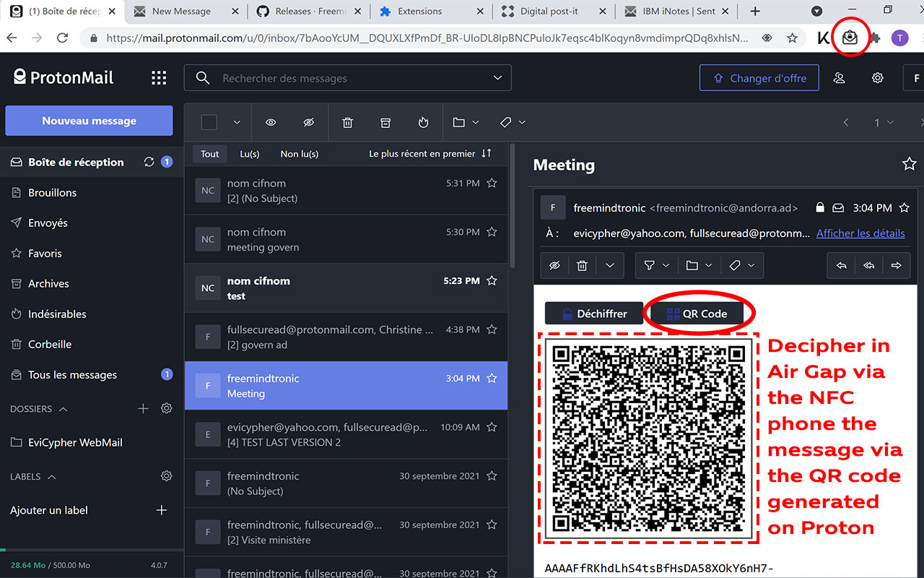The width and height of the screenshot is (924, 578).
Task: Mark the open message as unread
Action: [x=554, y=266]
